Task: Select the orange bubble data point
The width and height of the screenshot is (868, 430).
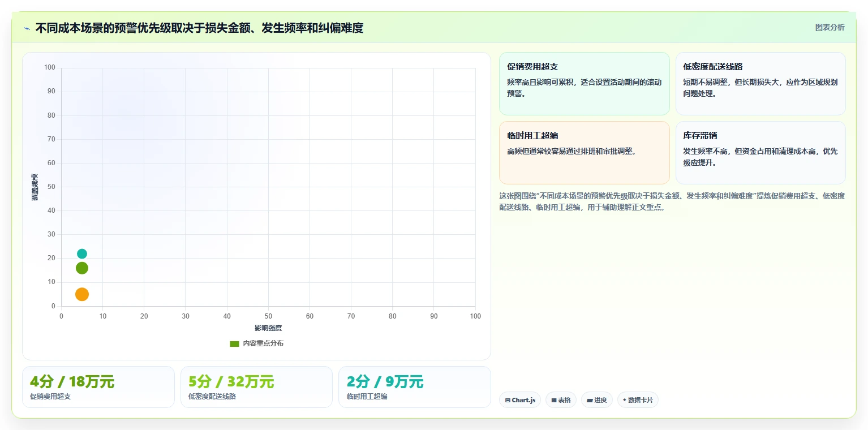Action: (82, 294)
